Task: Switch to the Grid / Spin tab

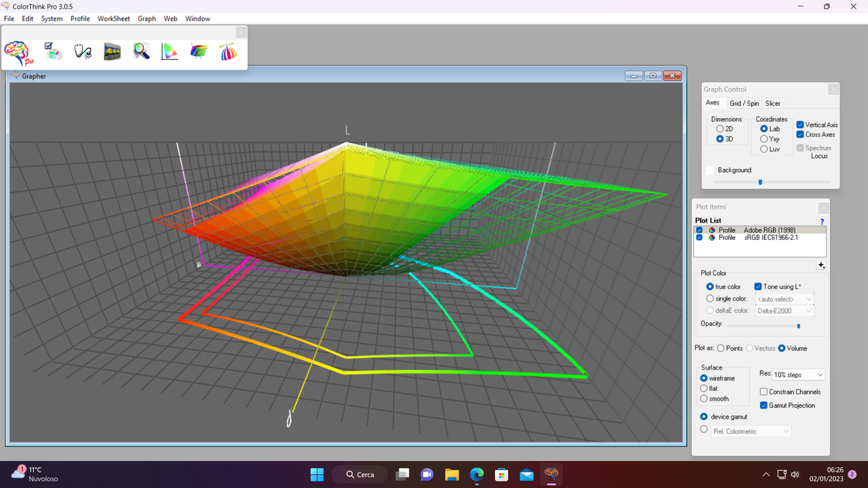Action: tap(744, 103)
